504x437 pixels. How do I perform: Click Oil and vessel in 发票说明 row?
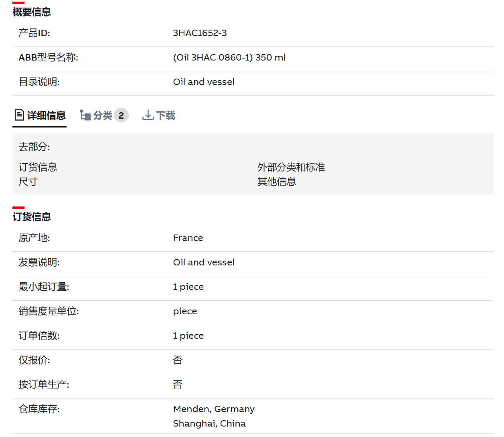(204, 262)
